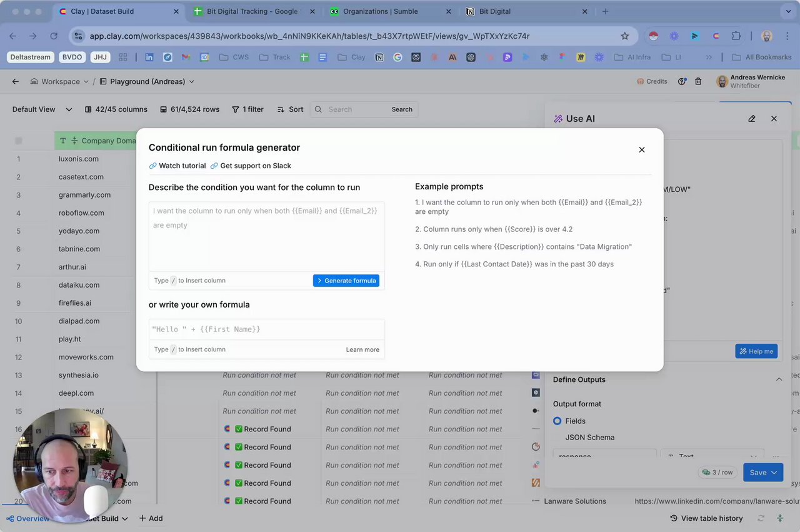
Task: Select the luxonis.com cell
Action: click(79, 159)
